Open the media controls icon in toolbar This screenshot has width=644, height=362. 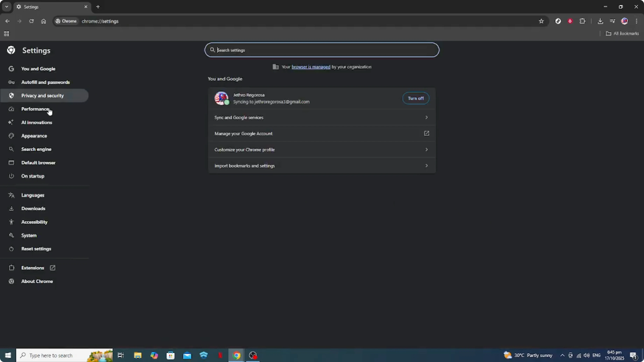[x=612, y=21]
